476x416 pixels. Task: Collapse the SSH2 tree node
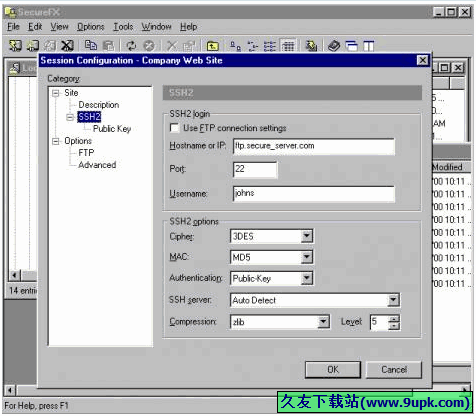70,117
